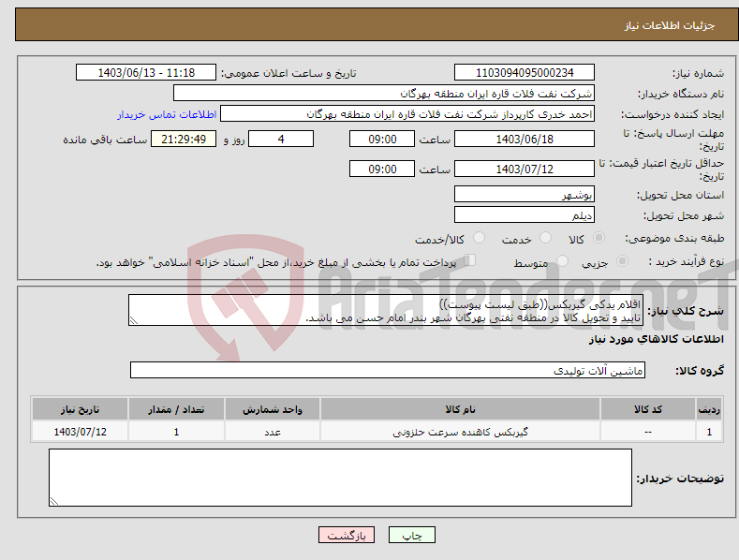Click the اطلاعات کالاهای مورد نیاز heading

[656, 339]
